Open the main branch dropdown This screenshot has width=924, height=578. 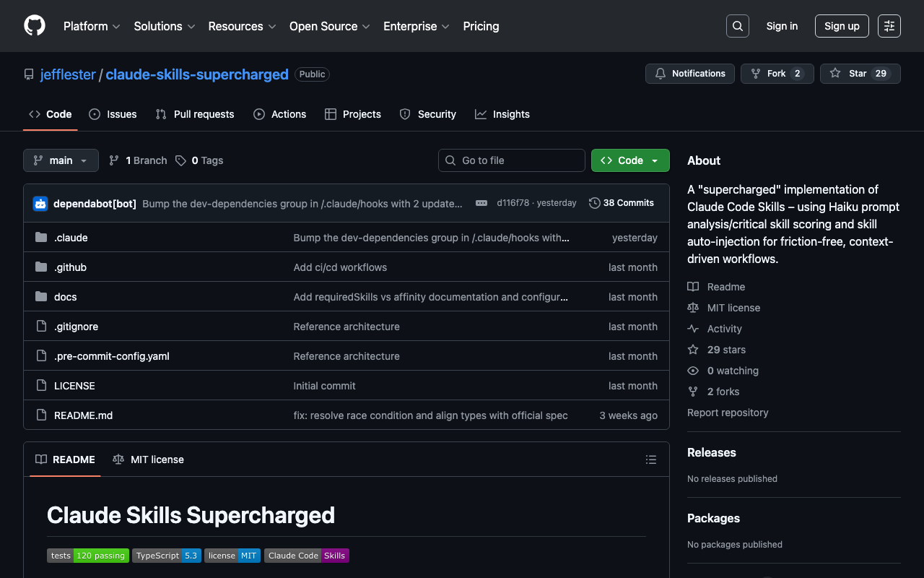coord(61,160)
